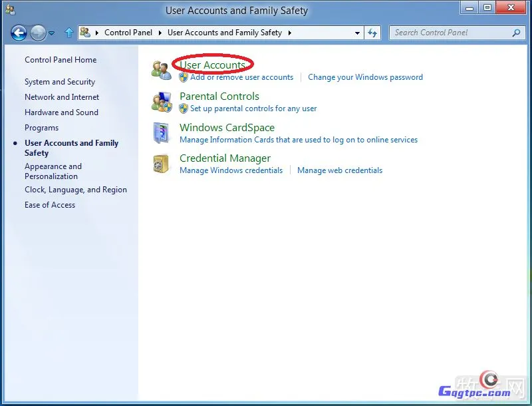Click the Credential Manager vault icon
The image size is (532, 406).
[x=161, y=164]
